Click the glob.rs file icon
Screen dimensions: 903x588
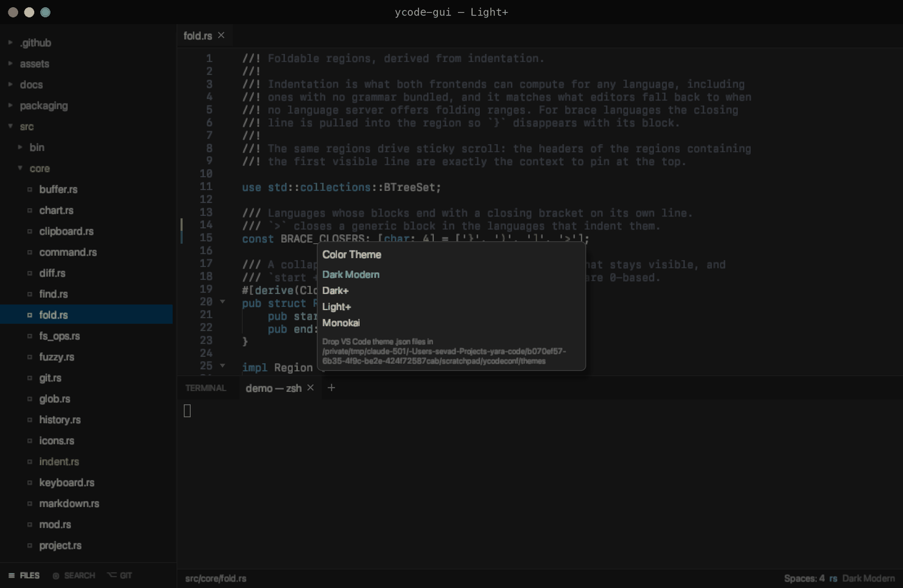tap(30, 398)
